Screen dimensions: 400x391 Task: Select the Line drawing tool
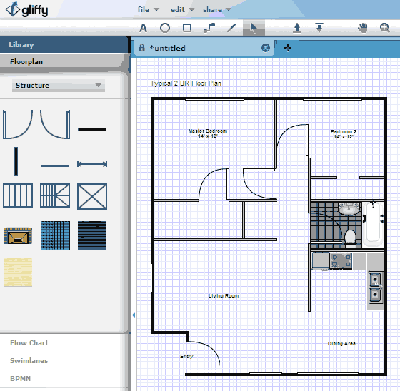(x=231, y=28)
